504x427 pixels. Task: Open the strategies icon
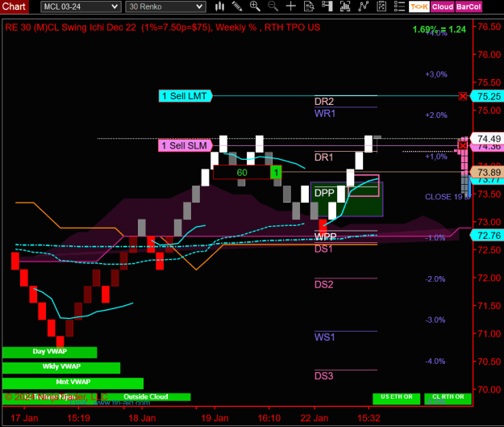pyautogui.click(x=381, y=6)
